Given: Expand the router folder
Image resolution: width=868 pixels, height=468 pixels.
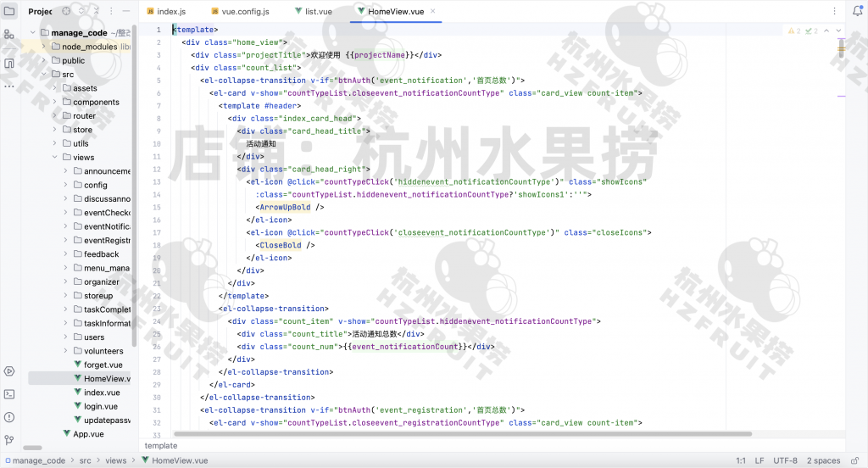Looking at the screenshot, I should point(54,116).
